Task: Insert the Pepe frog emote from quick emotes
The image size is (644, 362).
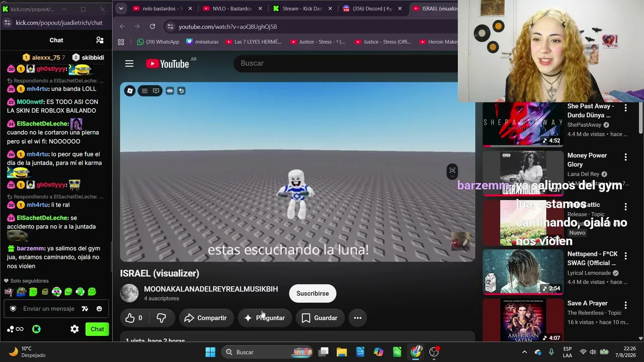Action: click(x=21, y=292)
